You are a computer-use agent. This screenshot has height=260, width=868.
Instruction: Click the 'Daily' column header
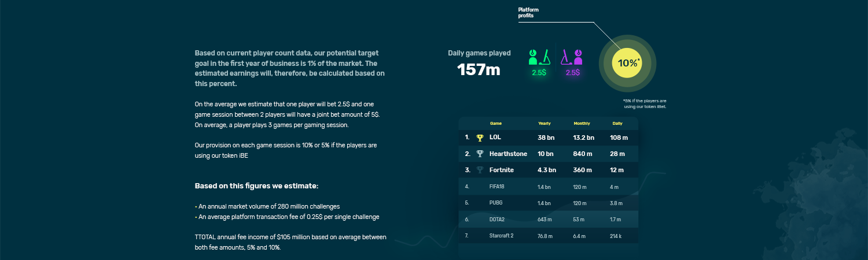pyautogui.click(x=617, y=124)
